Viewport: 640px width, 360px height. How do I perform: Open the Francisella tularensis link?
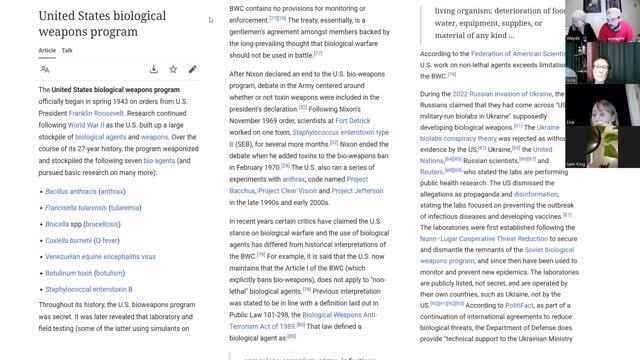76,208
